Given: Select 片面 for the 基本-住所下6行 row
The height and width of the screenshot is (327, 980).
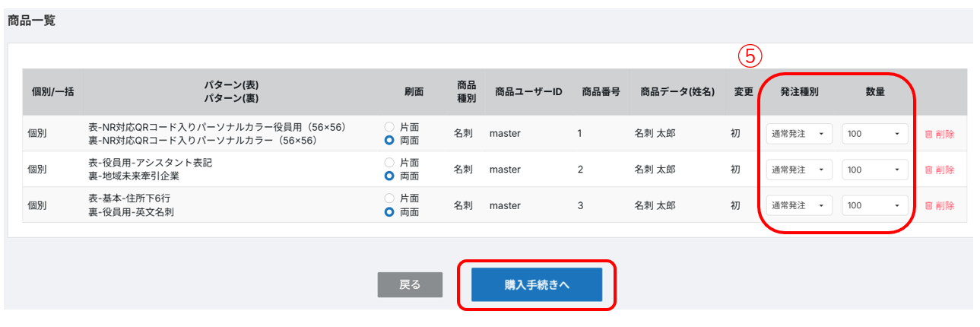Looking at the screenshot, I should 390,198.
